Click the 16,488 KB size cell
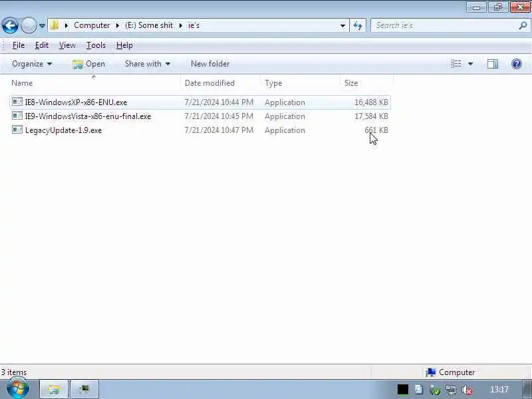The height and width of the screenshot is (399, 532). [x=371, y=102]
